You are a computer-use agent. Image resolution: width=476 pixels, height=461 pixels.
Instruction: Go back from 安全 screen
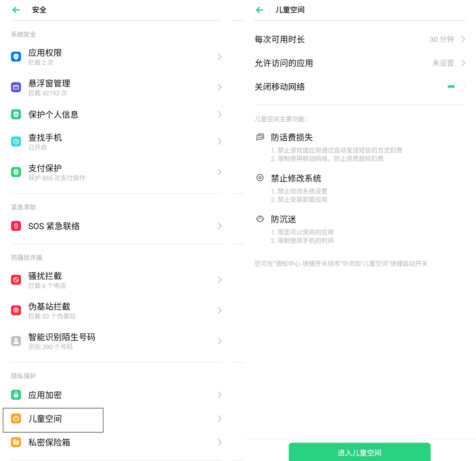[16, 10]
